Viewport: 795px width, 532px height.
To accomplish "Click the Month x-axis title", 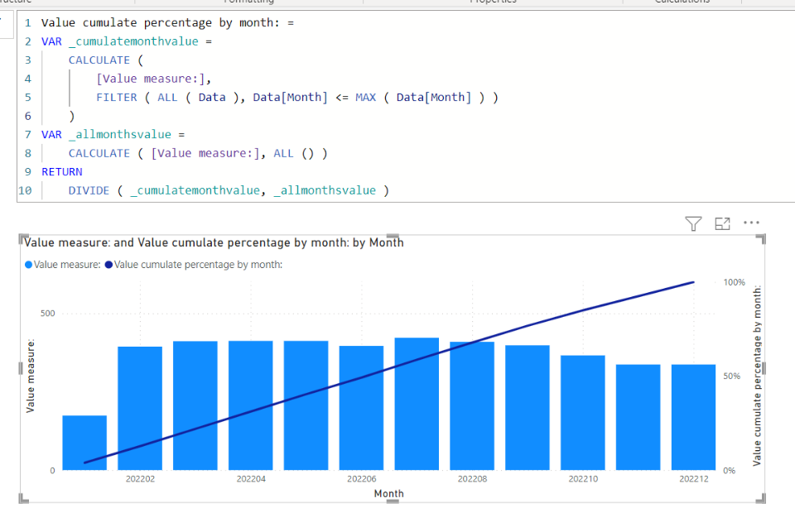I will tap(389, 493).
